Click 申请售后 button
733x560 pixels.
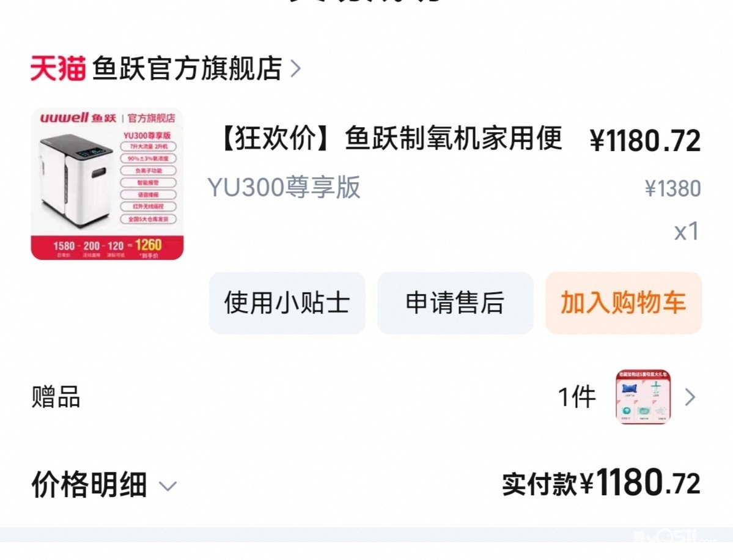click(455, 303)
